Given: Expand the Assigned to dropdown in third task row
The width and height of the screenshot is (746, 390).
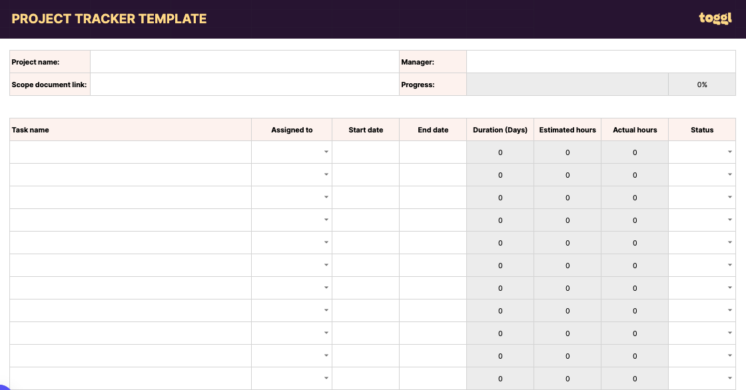Looking at the screenshot, I should click(x=326, y=197).
